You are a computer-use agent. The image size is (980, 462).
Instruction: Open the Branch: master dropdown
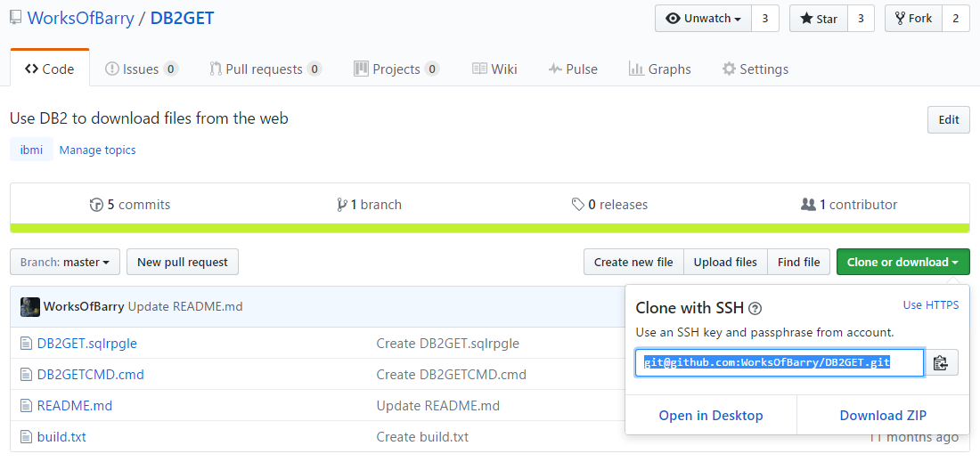click(x=65, y=263)
